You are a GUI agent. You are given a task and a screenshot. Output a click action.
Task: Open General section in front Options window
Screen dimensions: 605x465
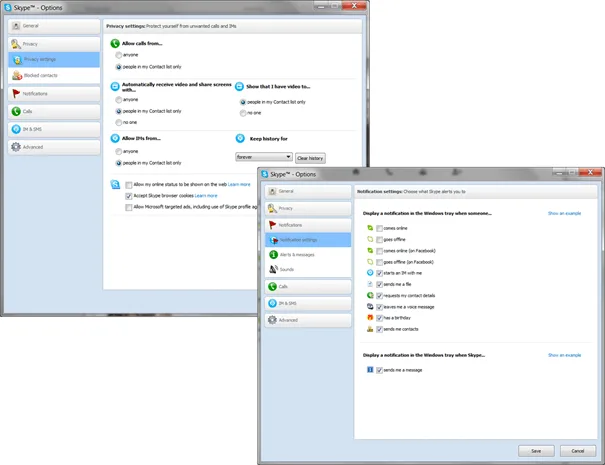pos(308,191)
